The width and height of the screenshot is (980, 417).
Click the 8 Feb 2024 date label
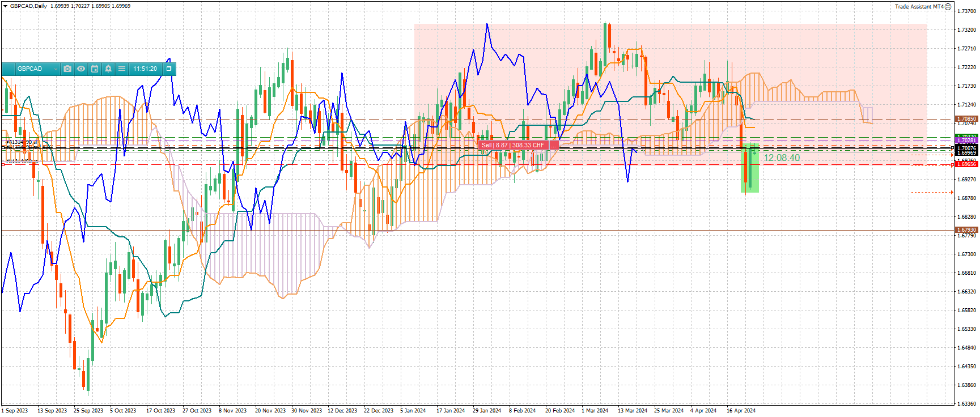click(x=522, y=411)
